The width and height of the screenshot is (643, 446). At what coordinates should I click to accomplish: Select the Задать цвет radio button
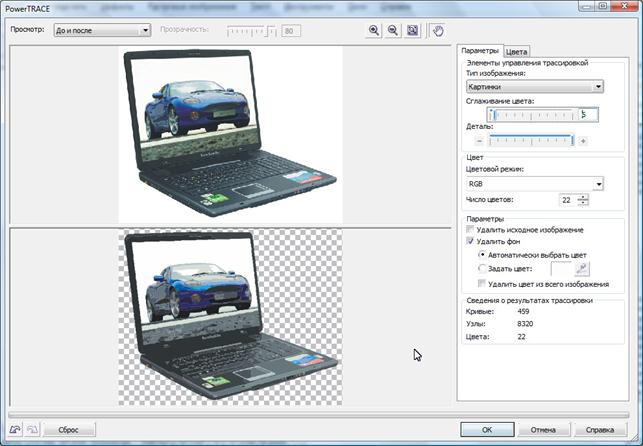(482, 268)
